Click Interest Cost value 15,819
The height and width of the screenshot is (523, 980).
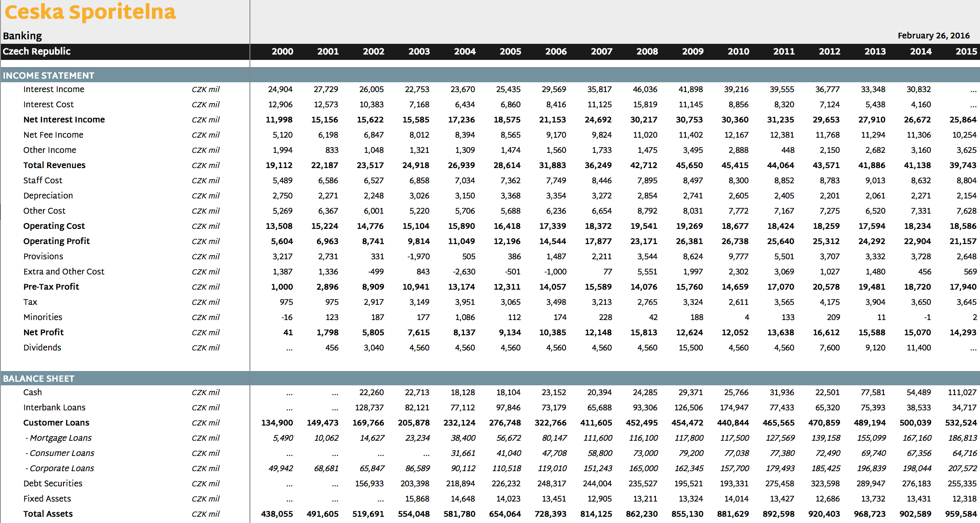[645, 105]
